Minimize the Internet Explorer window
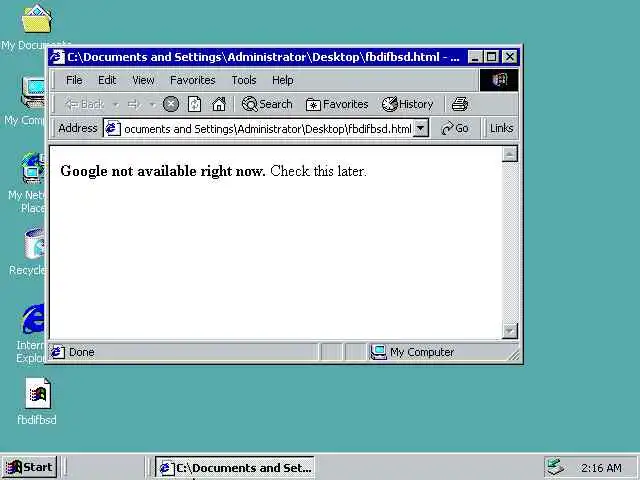Viewport: 640px width, 480px height. point(475,57)
